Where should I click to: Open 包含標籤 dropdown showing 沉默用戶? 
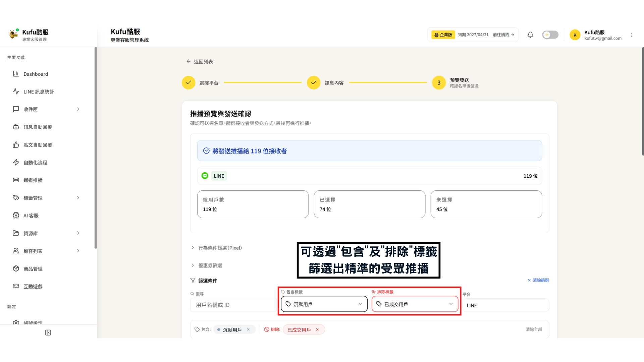tap(324, 304)
